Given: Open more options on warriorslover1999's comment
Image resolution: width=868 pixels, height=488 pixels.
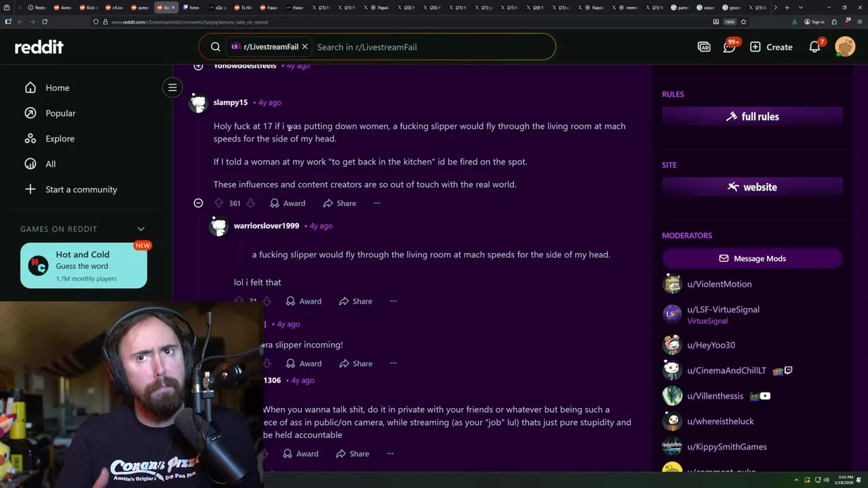Looking at the screenshot, I should click(393, 301).
